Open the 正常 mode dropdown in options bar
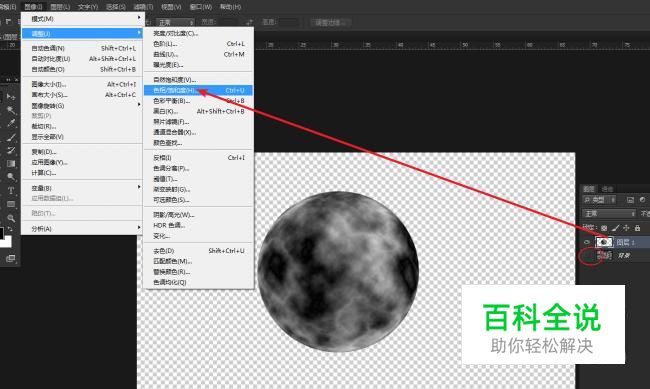Image resolution: width=650 pixels, height=389 pixels. (x=175, y=22)
